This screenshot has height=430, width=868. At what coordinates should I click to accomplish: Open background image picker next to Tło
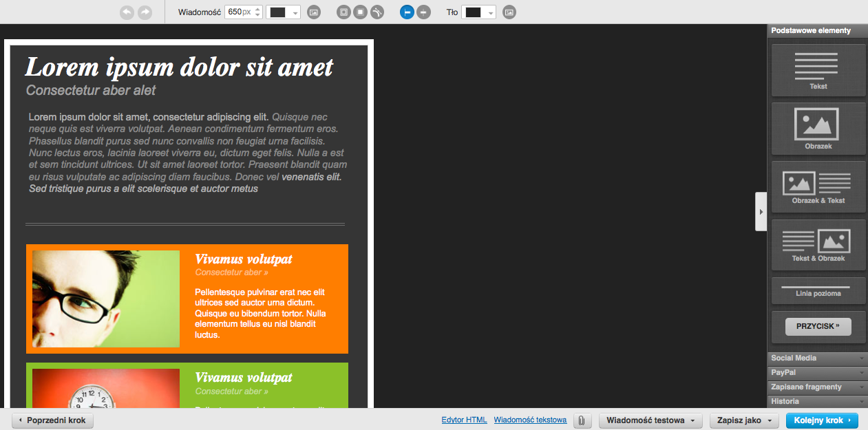click(509, 12)
